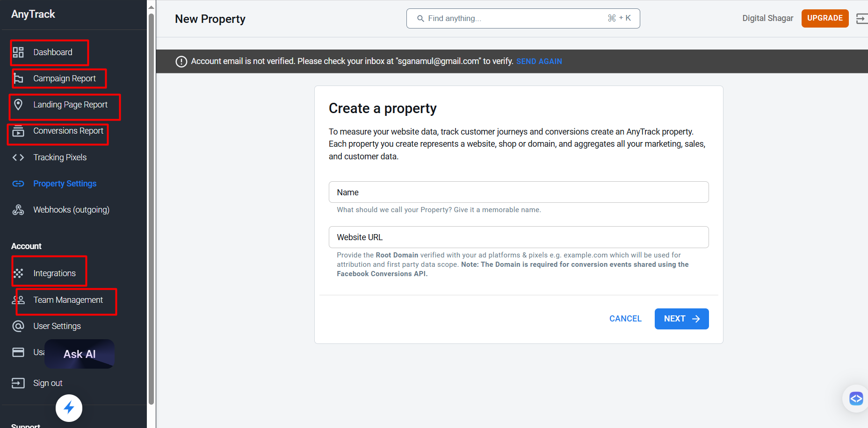This screenshot has width=868, height=428.
Task: Go to Team Management
Action: click(68, 300)
